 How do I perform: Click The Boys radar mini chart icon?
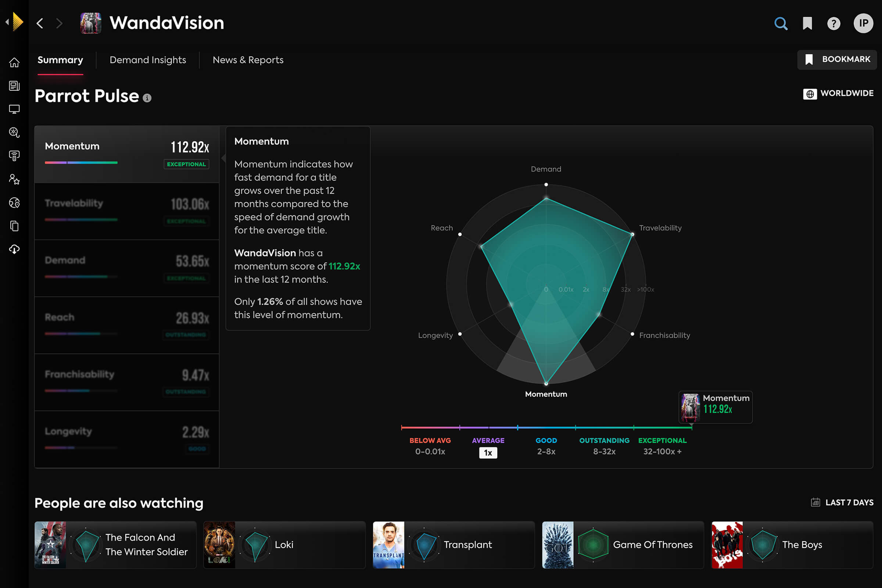763,545
